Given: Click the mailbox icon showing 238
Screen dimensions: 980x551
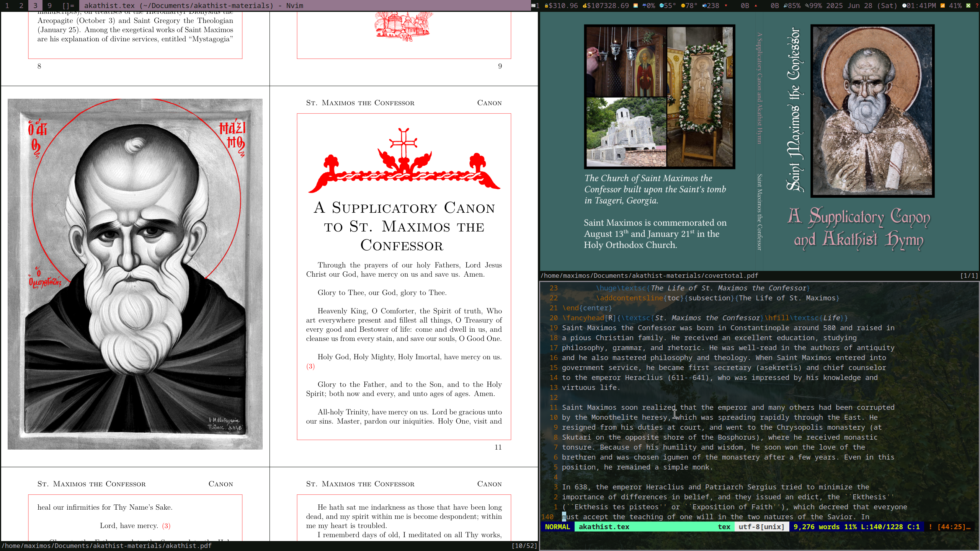Looking at the screenshot, I should 704,5.
